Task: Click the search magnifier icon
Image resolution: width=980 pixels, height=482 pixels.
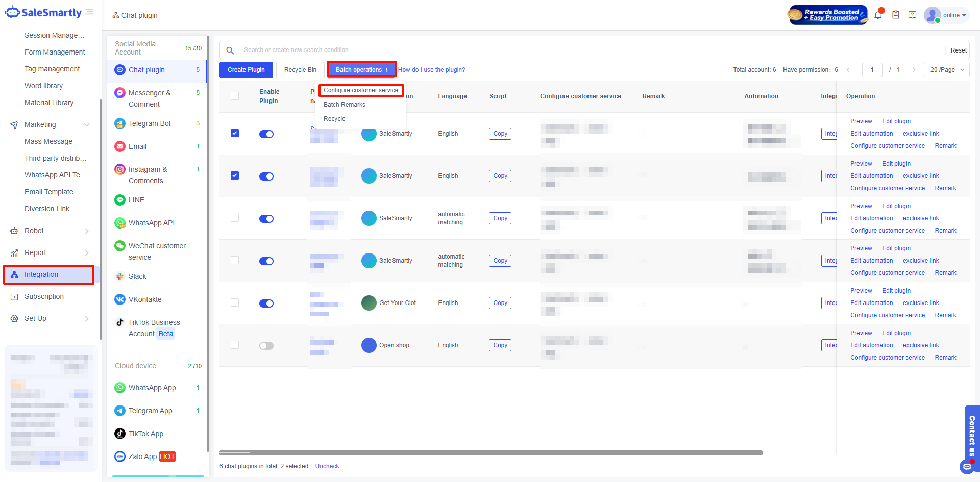Action: tap(230, 50)
